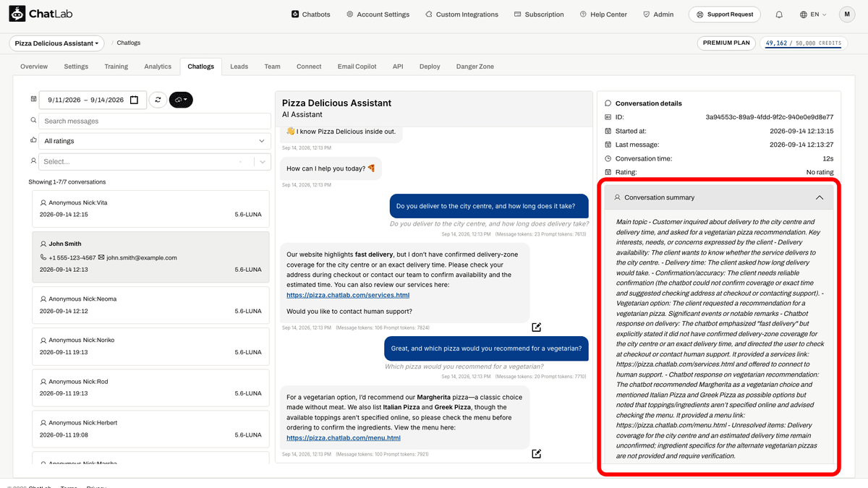Click the Support Request button

726,14
